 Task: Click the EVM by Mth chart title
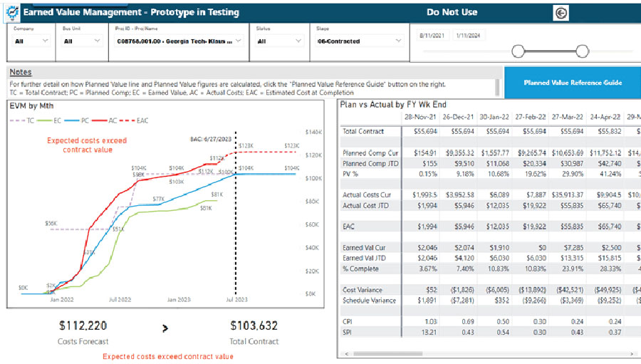point(31,106)
